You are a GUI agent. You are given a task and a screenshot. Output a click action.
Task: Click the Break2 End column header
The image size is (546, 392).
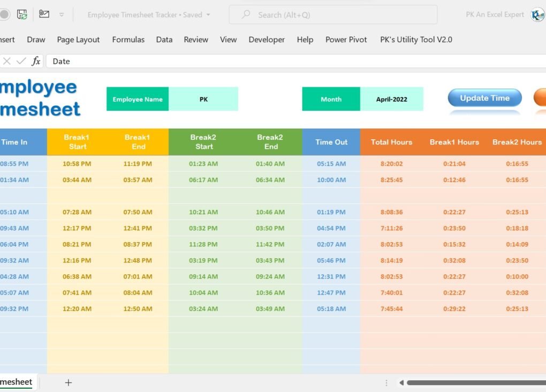(x=270, y=142)
